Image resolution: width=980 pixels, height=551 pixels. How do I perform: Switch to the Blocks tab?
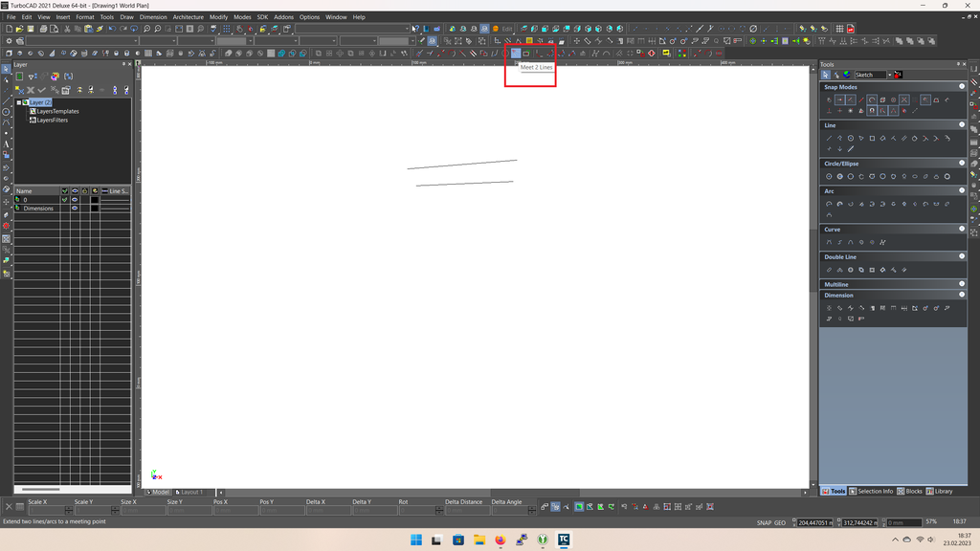pyautogui.click(x=910, y=492)
